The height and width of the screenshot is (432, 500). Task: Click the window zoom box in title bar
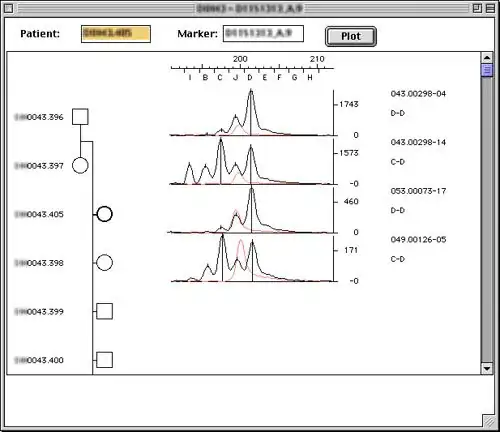pyautogui.click(x=477, y=8)
